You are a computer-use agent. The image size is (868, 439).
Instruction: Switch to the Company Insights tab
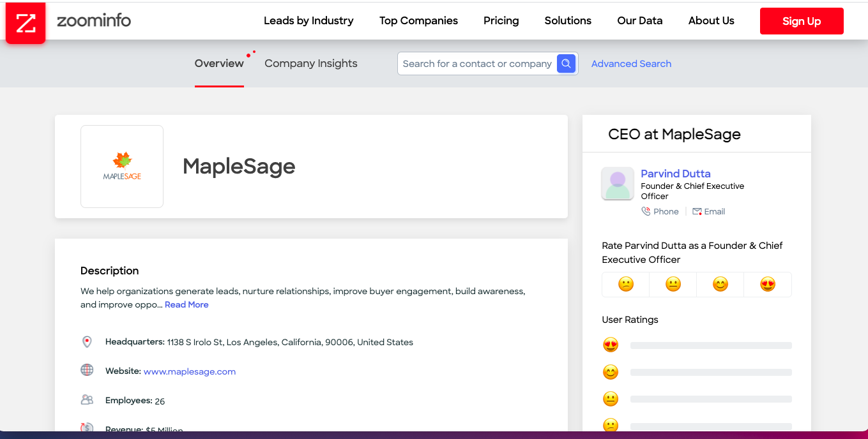[311, 63]
